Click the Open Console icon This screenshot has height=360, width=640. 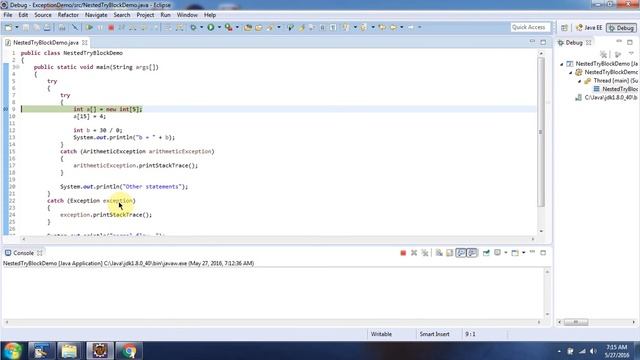pos(515,253)
